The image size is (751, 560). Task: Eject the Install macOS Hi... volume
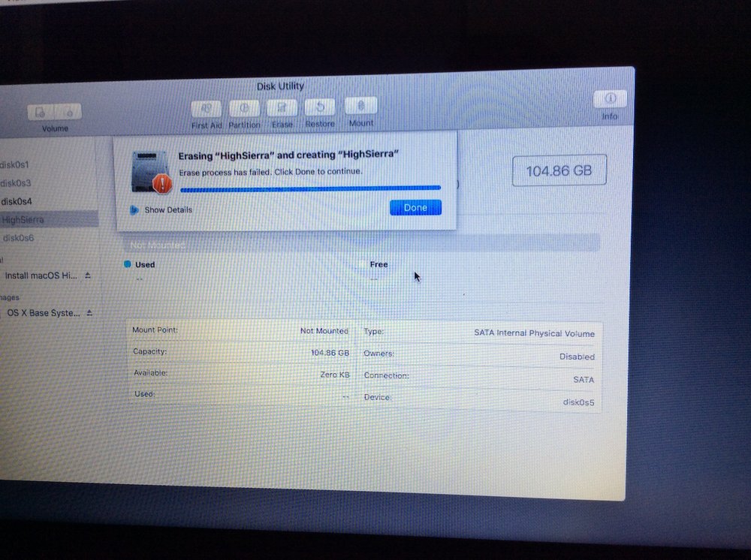88,275
